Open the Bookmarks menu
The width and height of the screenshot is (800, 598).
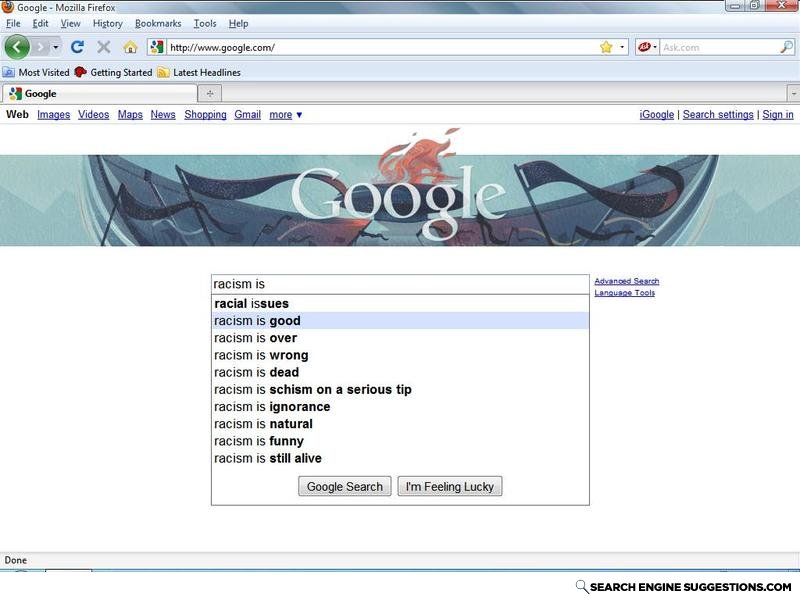coord(158,23)
